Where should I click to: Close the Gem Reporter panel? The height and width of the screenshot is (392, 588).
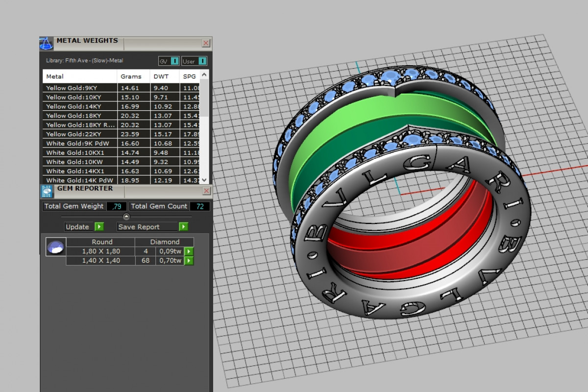(x=206, y=191)
